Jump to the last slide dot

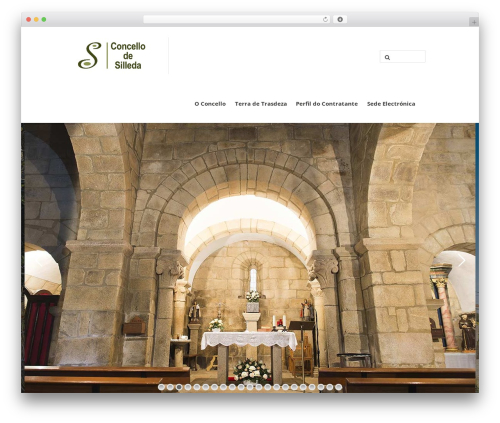(x=338, y=387)
